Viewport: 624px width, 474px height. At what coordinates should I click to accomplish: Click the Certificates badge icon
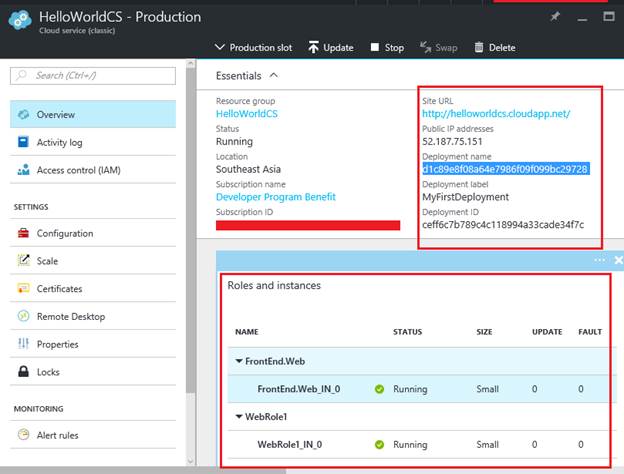pyautogui.click(x=23, y=288)
